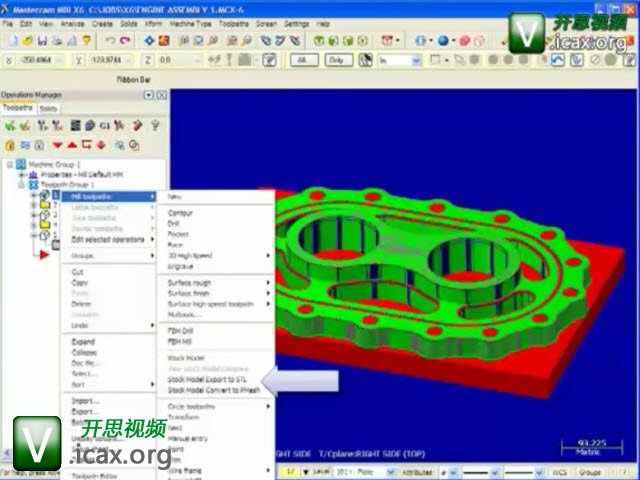Click the Only selection button
Image resolution: width=640 pixels, height=480 pixels.
[339, 60]
